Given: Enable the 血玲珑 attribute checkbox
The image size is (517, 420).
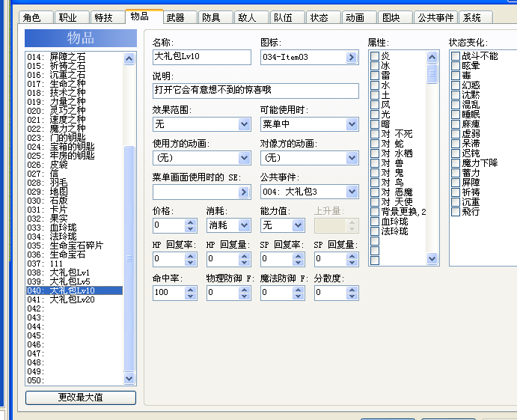Looking at the screenshot, I should (x=375, y=222).
